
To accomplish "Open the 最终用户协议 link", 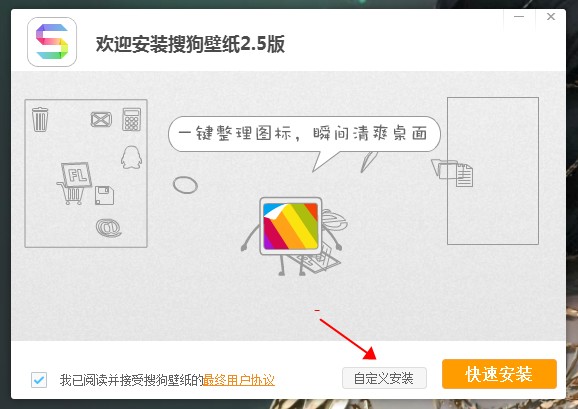I will (239, 380).
